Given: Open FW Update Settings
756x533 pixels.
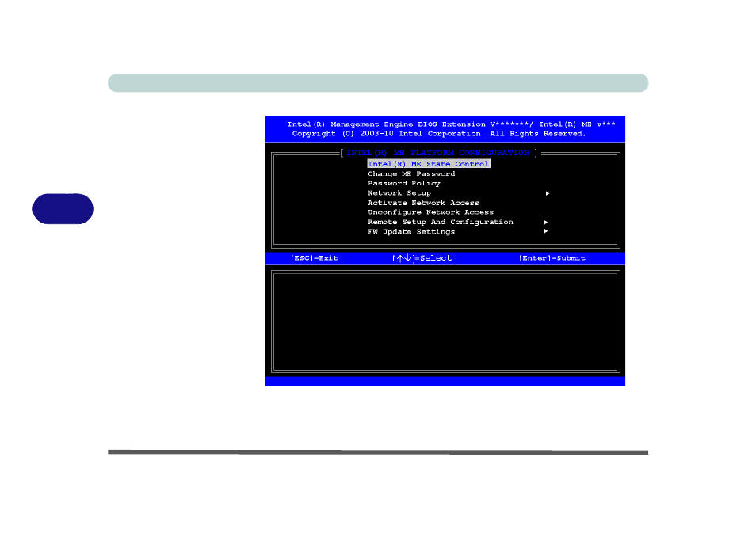Looking at the screenshot, I should click(x=411, y=232).
